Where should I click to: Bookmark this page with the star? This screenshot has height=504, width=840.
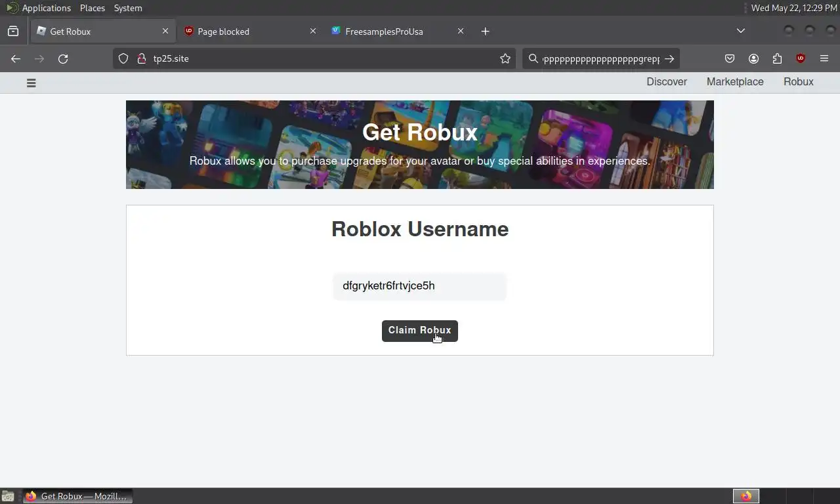[x=505, y=58]
